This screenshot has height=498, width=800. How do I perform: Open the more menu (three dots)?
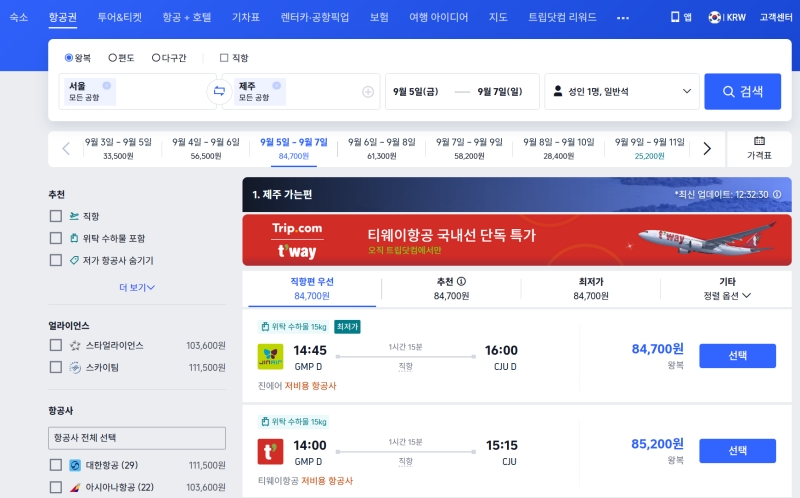click(x=622, y=18)
